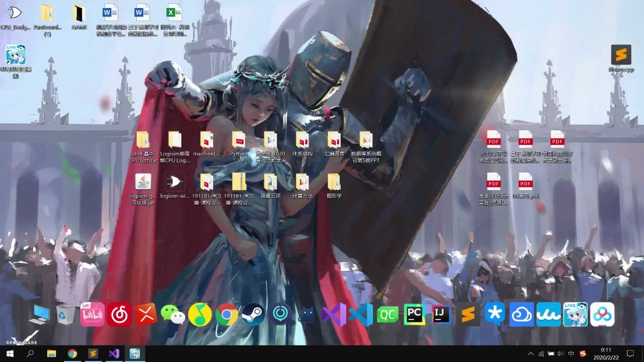Viewport: 644px width, 362px height.
Task: Launch Baidu Netdisk colorful dock icon
Action: [x=602, y=314]
